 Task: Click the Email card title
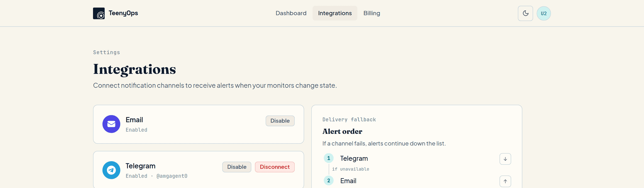click(x=134, y=120)
